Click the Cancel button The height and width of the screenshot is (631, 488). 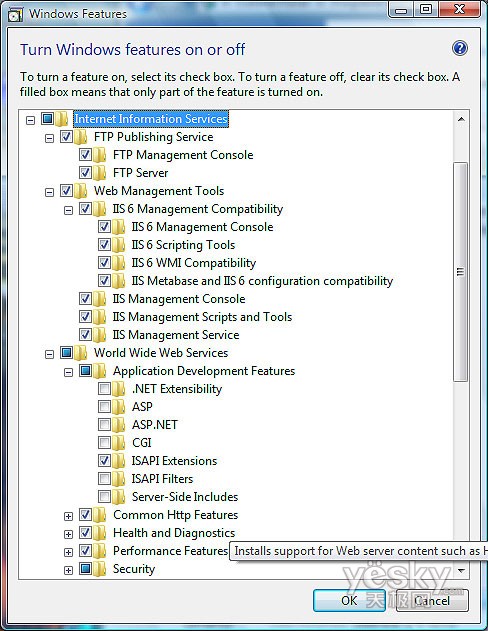[432, 600]
